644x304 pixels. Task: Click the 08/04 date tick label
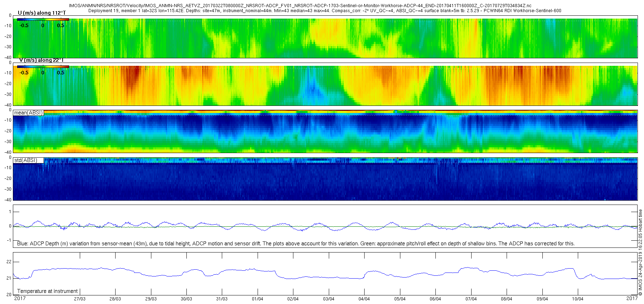click(507, 299)
